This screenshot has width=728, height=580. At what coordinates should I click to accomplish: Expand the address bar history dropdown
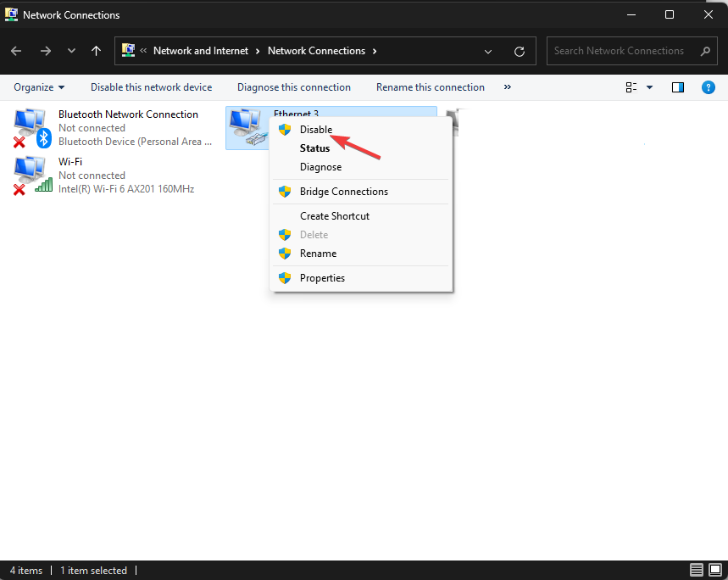tap(488, 51)
